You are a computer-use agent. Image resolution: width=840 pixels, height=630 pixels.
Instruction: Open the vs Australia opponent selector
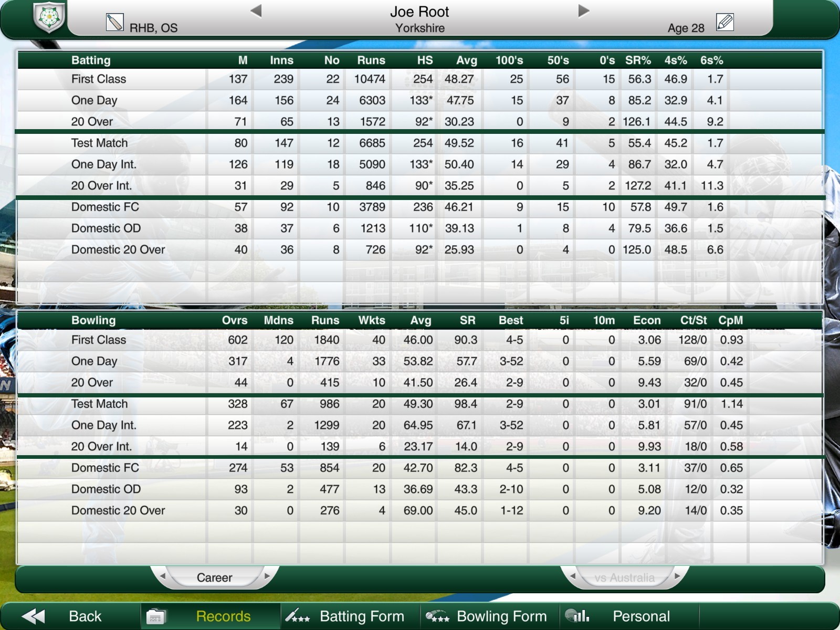[624, 577]
